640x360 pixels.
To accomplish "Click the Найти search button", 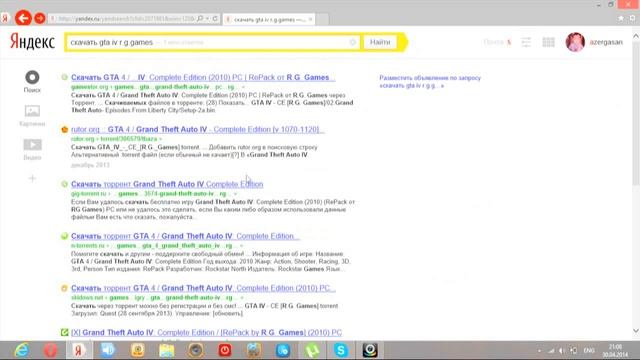I will tap(380, 42).
